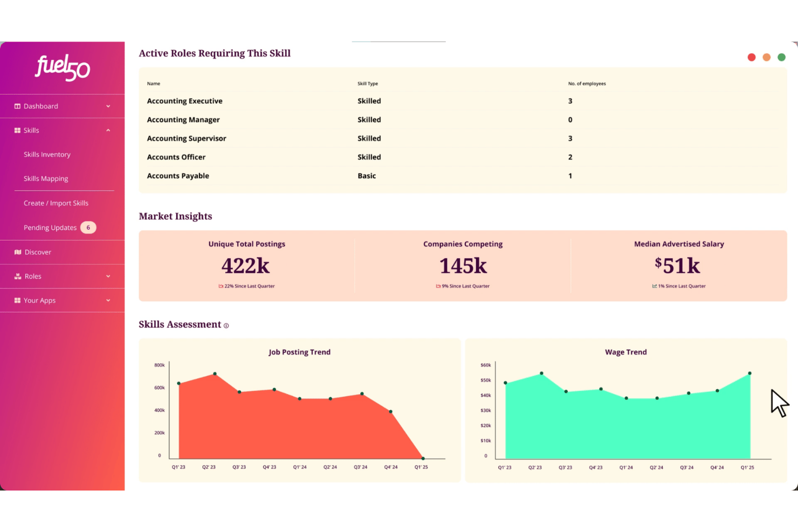
Task: Click the 145k Companies Competing value
Action: (x=463, y=266)
